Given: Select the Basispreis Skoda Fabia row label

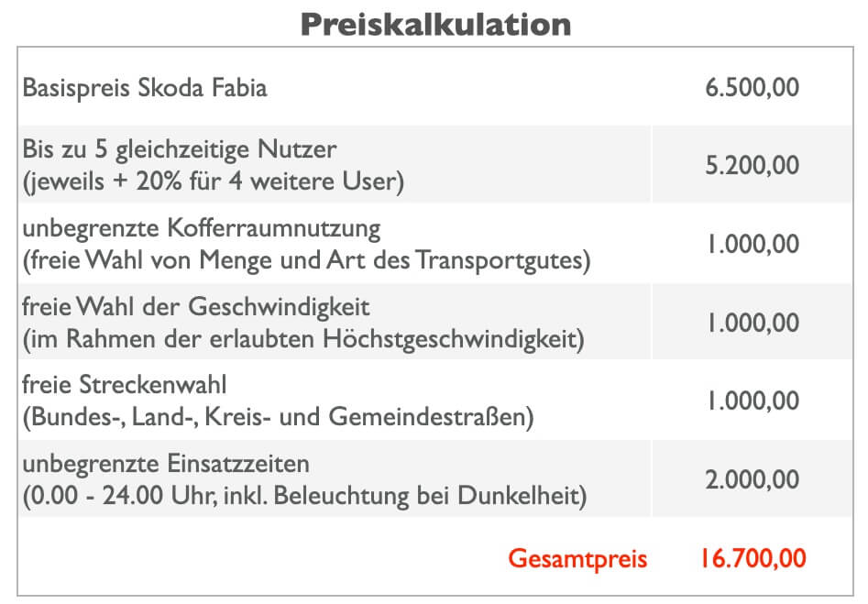Looking at the screenshot, I should (145, 88).
